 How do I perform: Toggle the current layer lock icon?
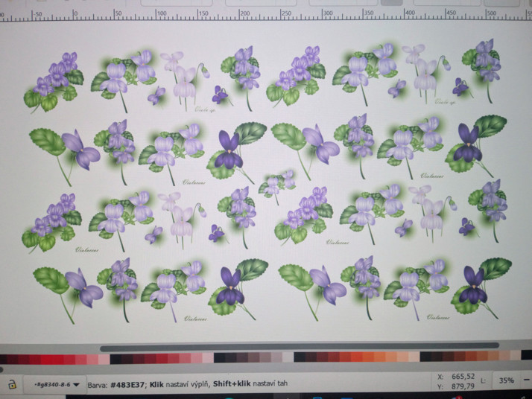12,384
